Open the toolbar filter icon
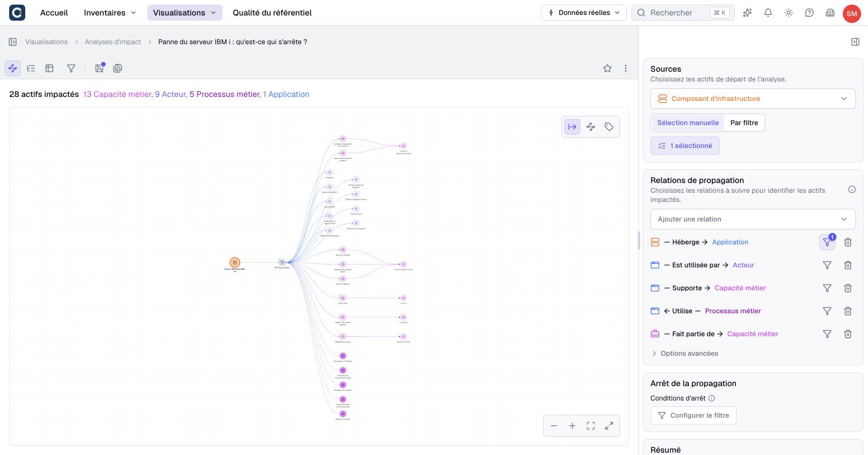Image resolution: width=868 pixels, height=455 pixels. pyautogui.click(x=71, y=68)
